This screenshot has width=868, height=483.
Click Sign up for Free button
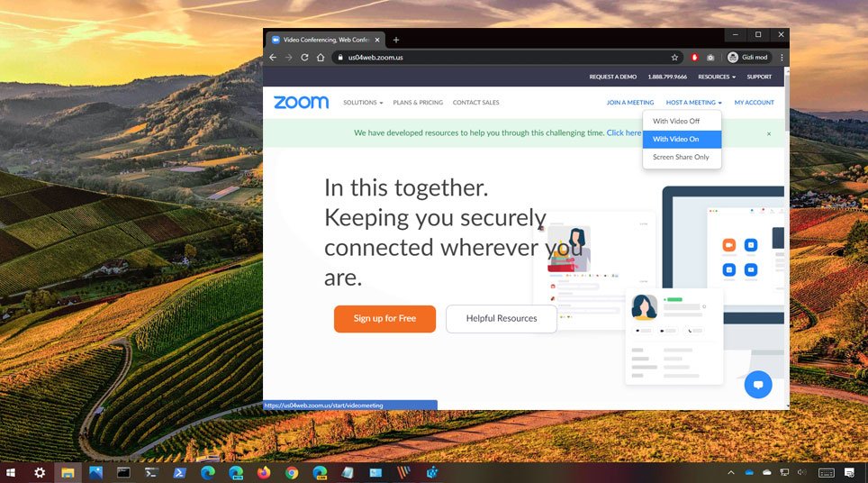tap(384, 318)
